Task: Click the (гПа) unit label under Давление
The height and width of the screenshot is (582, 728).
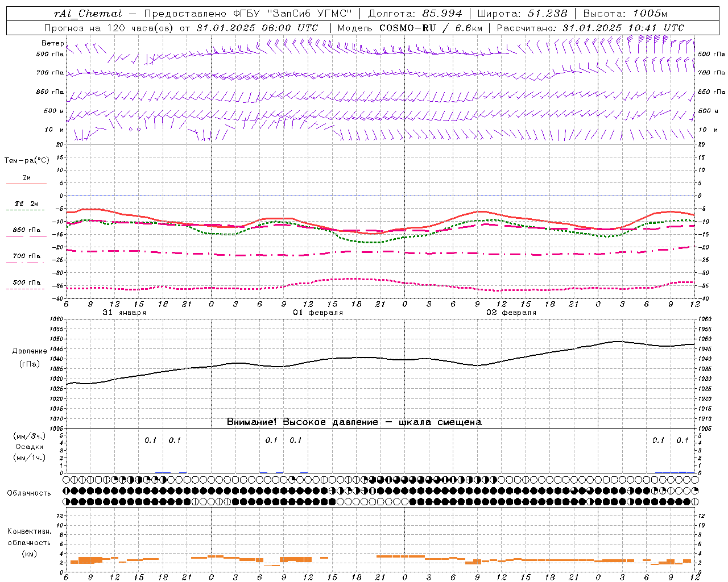Action: click(30, 364)
